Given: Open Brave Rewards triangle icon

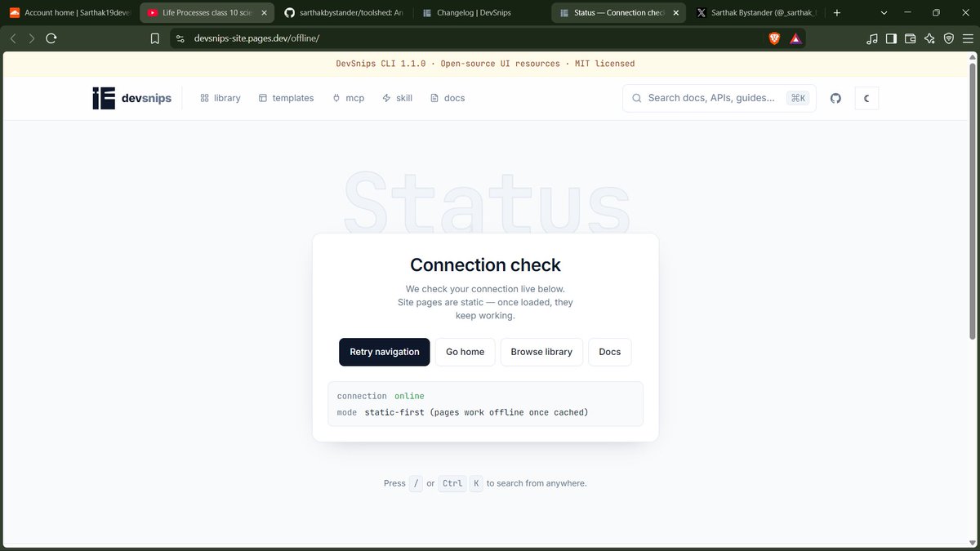Looking at the screenshot, I should (x=795, y=38).
